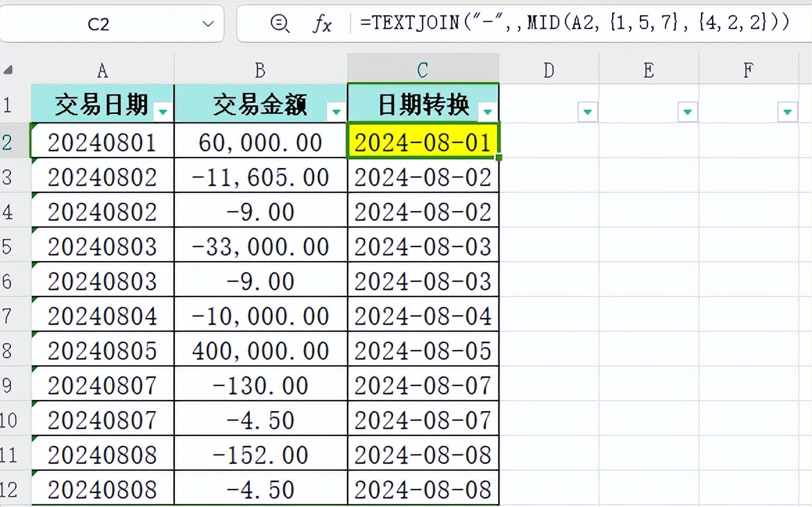The image size is (812, 507).
Task: Select column D header
Action: [549, 69]
